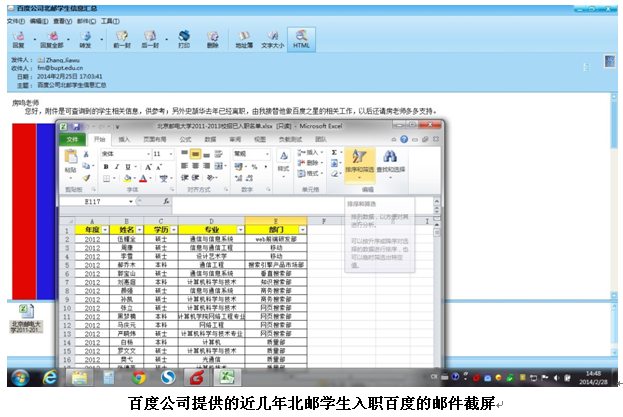623x417 pixels.
Task: Click the percent style icon
Action: 254,167
